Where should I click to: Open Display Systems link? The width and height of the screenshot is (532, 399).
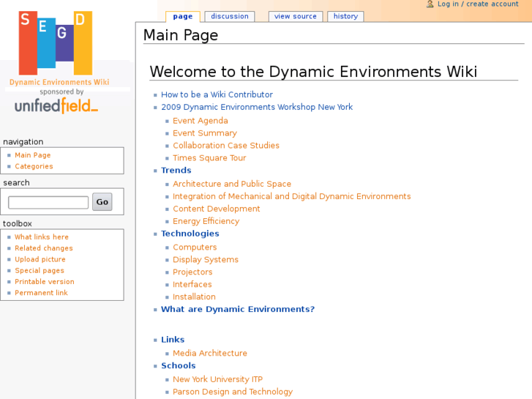(x=206, y=260)
